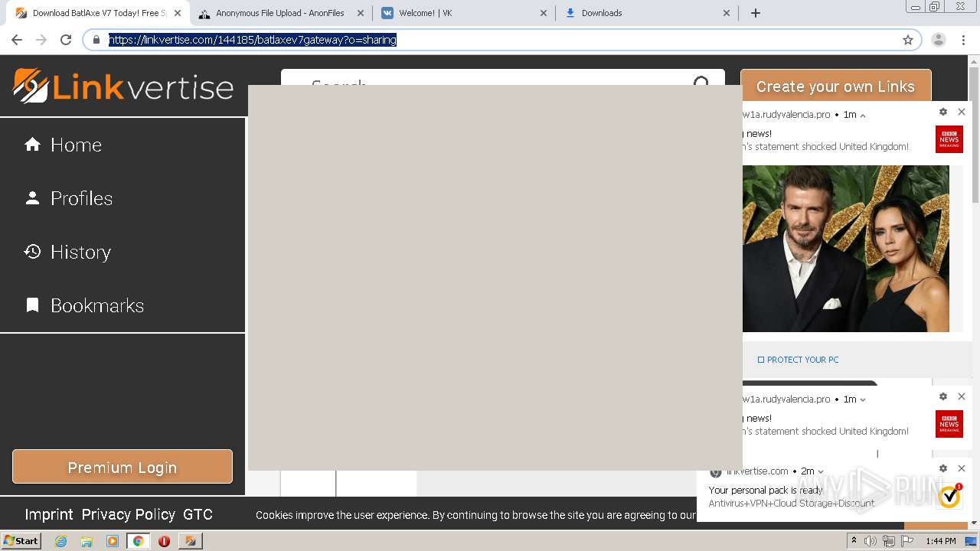
Task: Reload the current page
Action: point(66,40)
